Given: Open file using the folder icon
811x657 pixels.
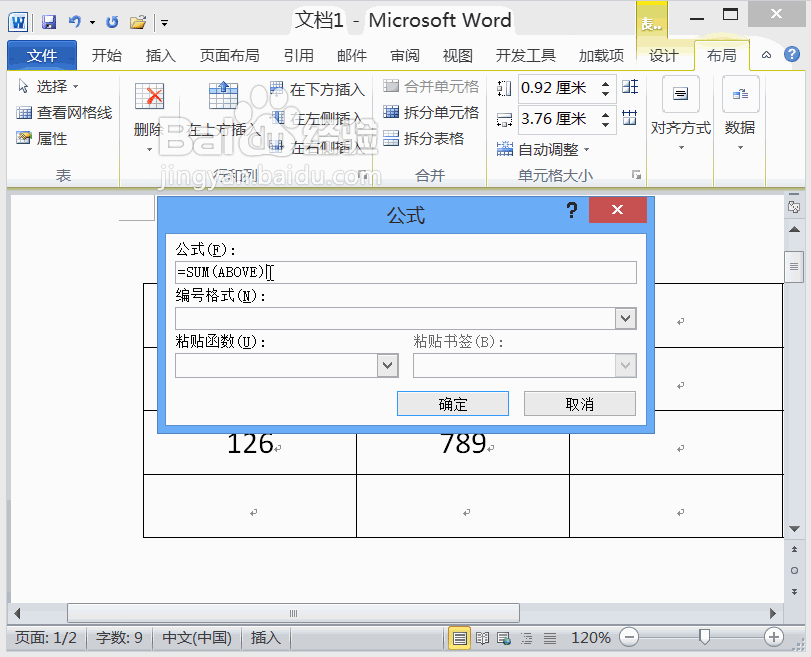Looking at the screenshot, I should tap(138, 22).
